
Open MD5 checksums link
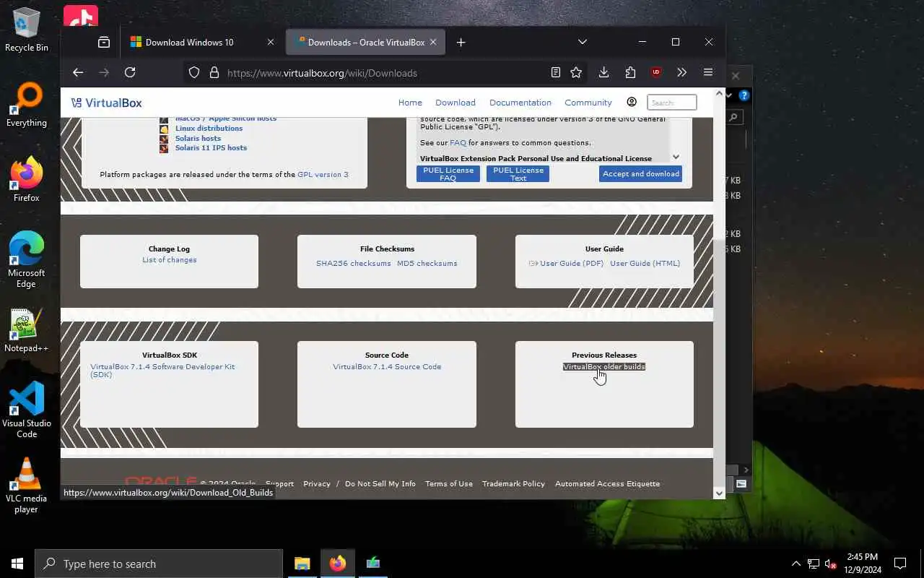point(427,263)
